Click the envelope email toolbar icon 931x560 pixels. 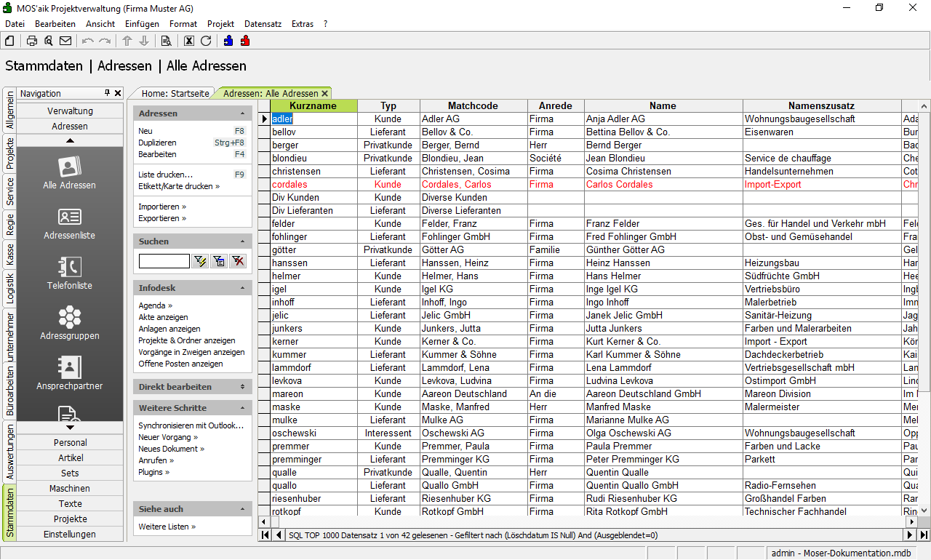tap(65, 41)
